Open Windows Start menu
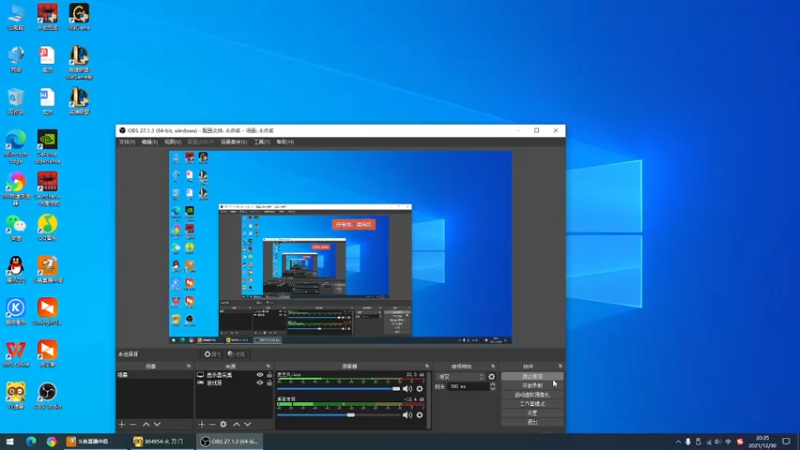Screen dimensions: 800x450 (10, 441)
